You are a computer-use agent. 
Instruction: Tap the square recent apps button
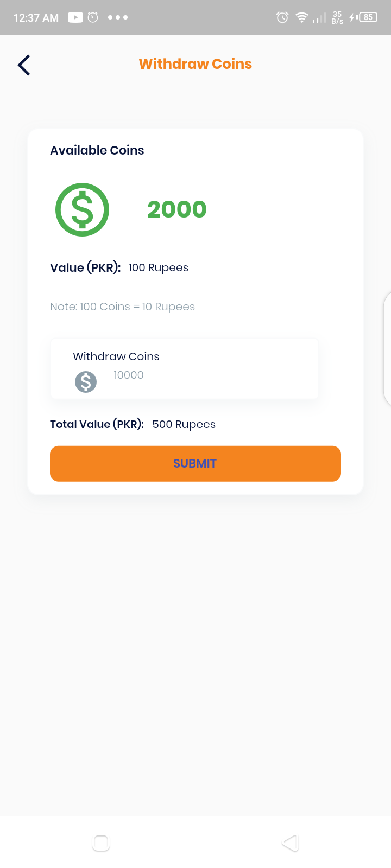(x=101, y=843)
